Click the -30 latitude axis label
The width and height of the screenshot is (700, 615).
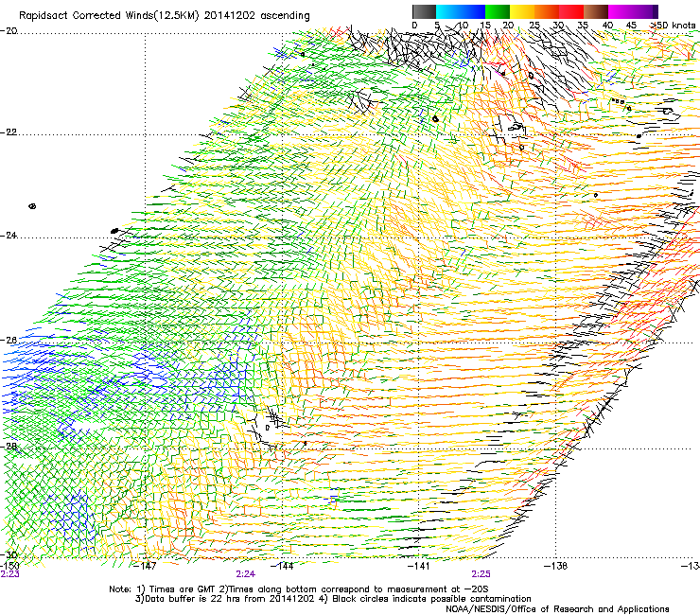point(9,554)
